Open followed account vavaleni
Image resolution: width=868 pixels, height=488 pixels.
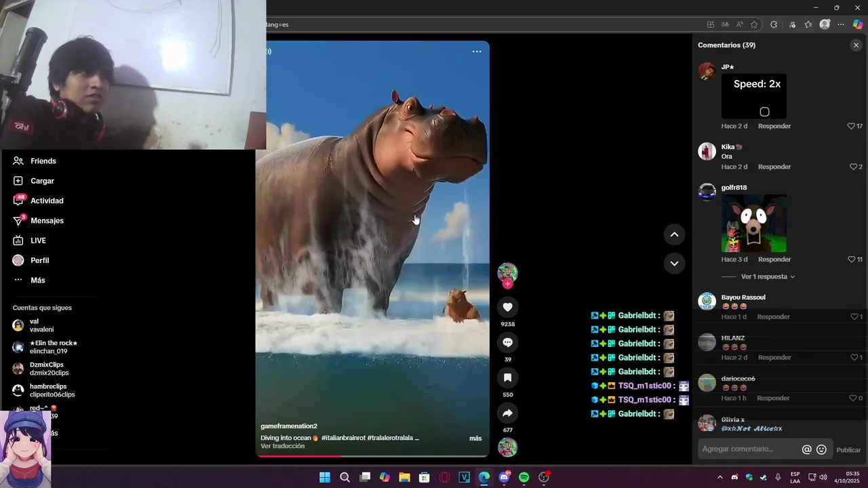(34, 325)
